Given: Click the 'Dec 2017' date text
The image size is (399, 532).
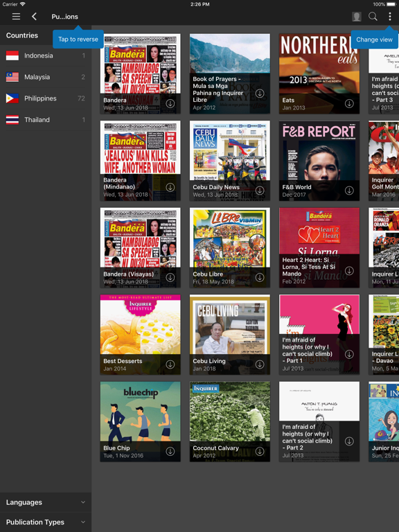Looking at the screenshot, I should tap(294, 195).
